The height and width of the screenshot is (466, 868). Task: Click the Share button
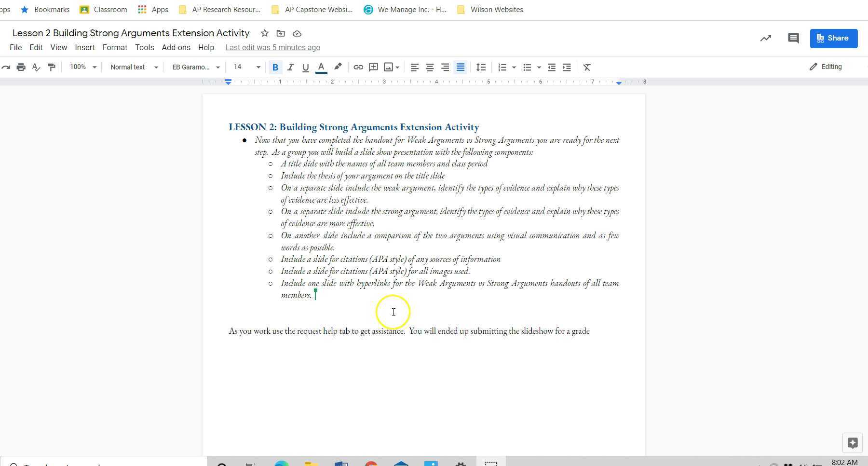tap(834, 38)
